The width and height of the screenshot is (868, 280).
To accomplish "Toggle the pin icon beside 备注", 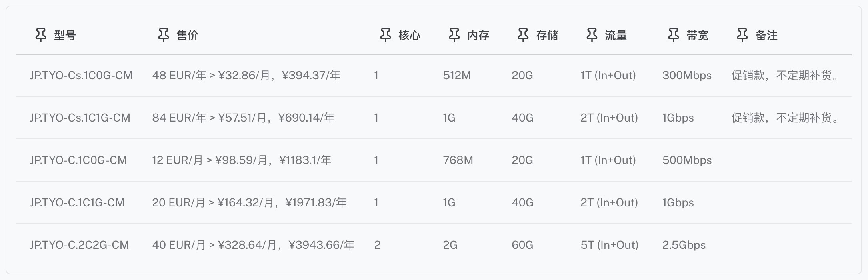I will tap(742, 35).
